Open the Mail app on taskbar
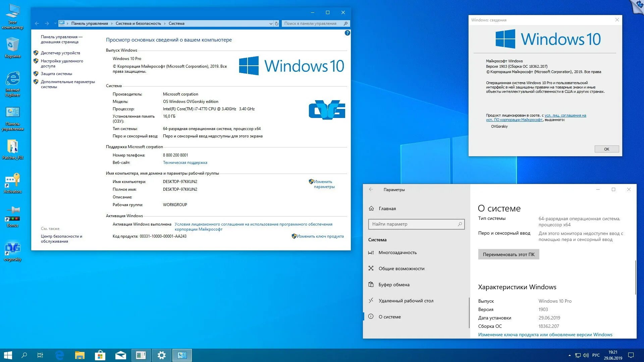 (x=120, y=355)
